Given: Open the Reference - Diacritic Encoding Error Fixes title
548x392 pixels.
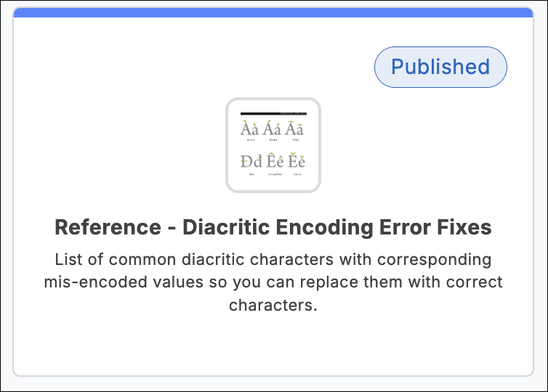Looking at the screenshot, I should click(x=273, y=227).
